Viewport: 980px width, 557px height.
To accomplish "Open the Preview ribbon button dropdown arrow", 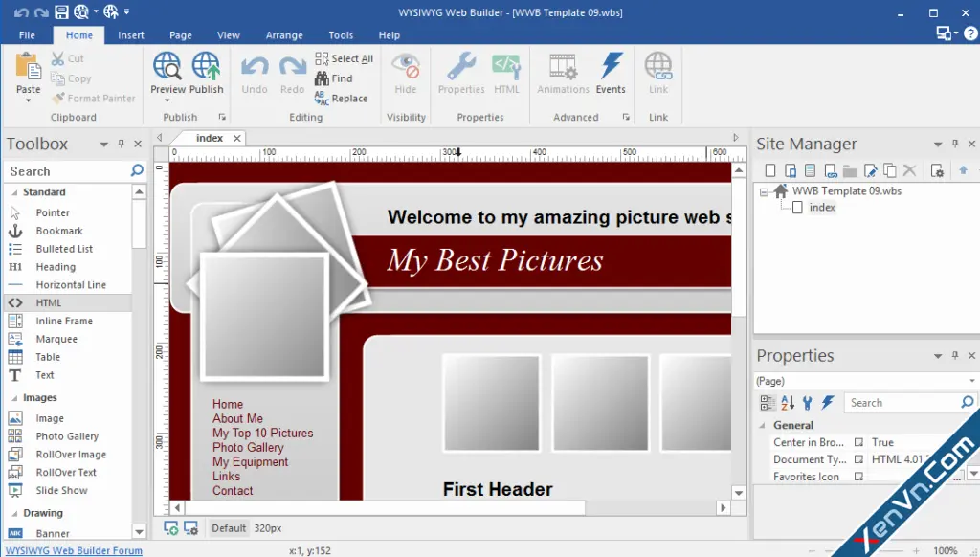I will click(167, 100).
